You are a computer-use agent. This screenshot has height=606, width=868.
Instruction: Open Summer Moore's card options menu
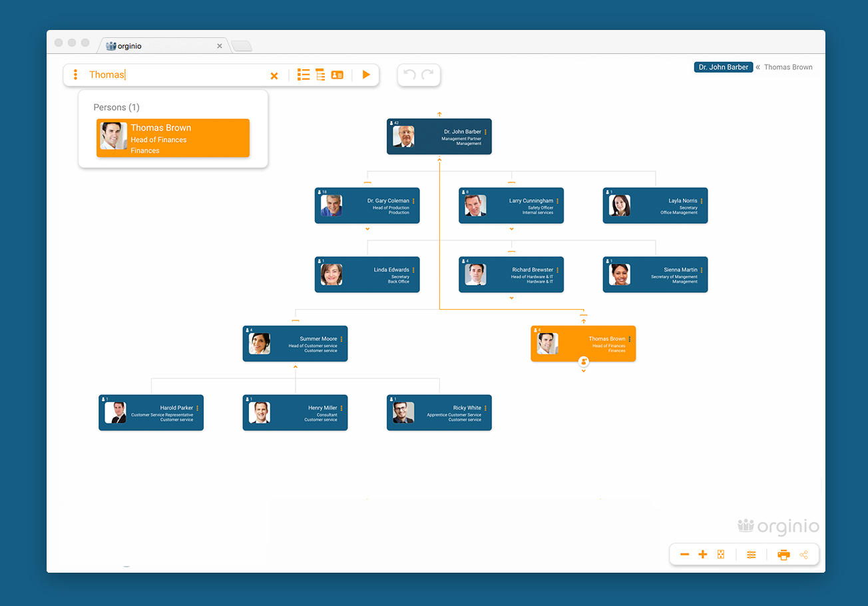coord(342,339)
